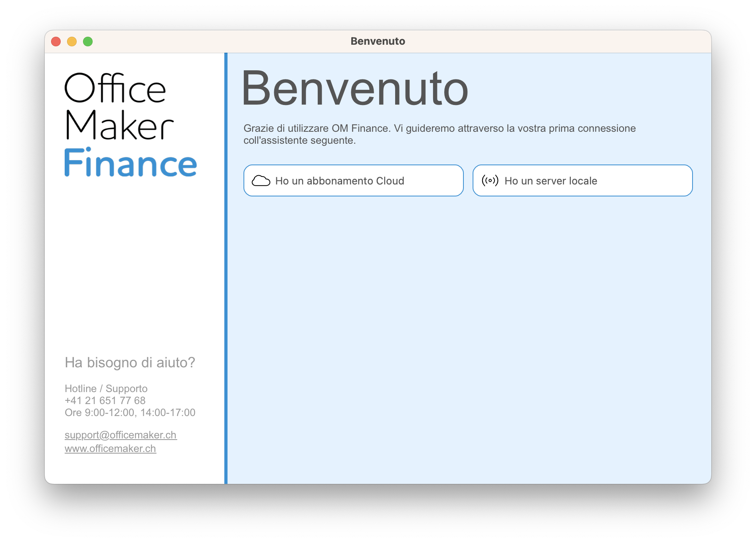756x543 pixels.
Task: Minimize the window using yellow button
Action: click(72, 42)
